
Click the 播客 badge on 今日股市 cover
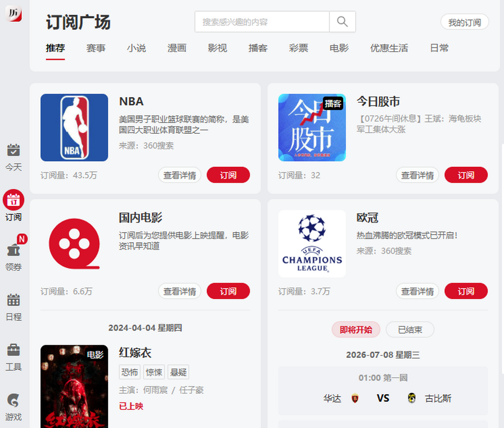[x=333, y=103]
